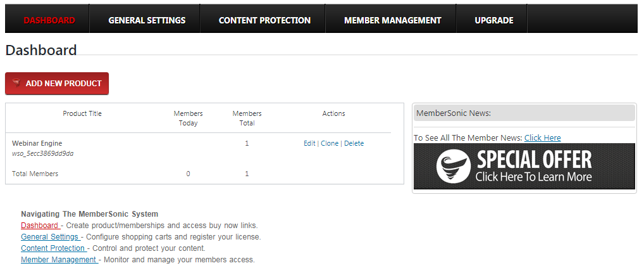Open the Special Offer banner

click(524, 167)
